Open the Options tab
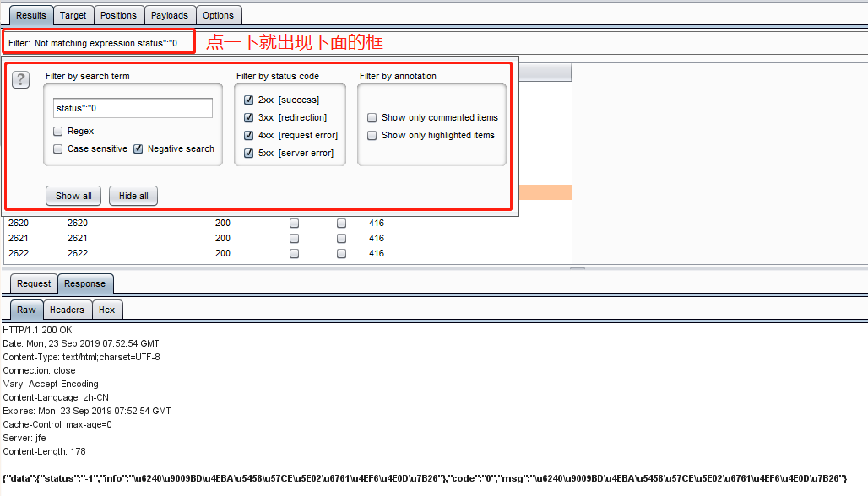Image resolution: width=868 pixels, height=496 pixels. [218, 15]
